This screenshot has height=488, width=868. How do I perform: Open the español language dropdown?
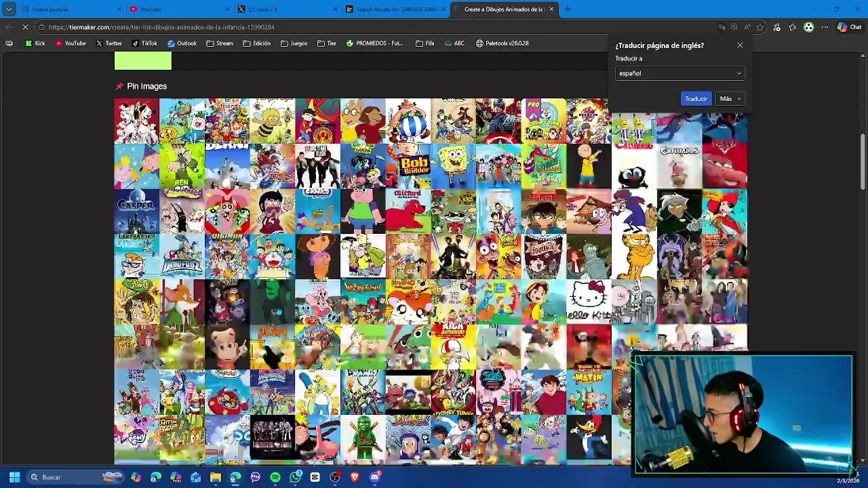pyautogui.click(x=680, y=73)
